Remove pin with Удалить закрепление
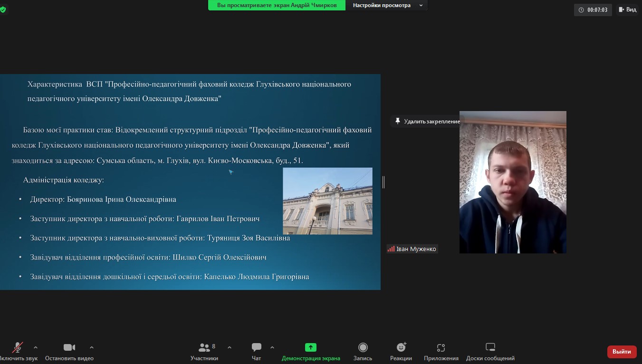This screenshot has height=364, width=642. tap(427, 121)
